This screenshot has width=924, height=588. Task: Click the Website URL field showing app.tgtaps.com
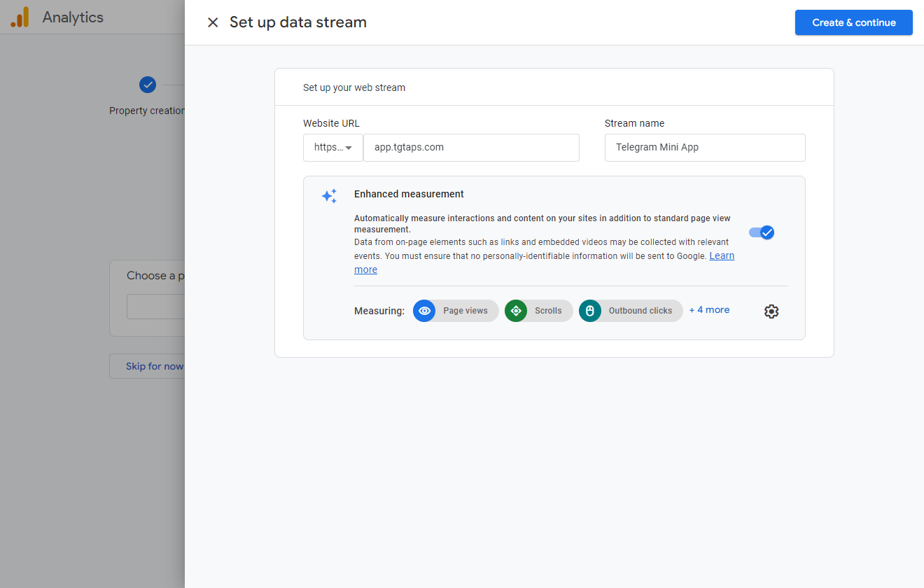click(x=471, y=148)
